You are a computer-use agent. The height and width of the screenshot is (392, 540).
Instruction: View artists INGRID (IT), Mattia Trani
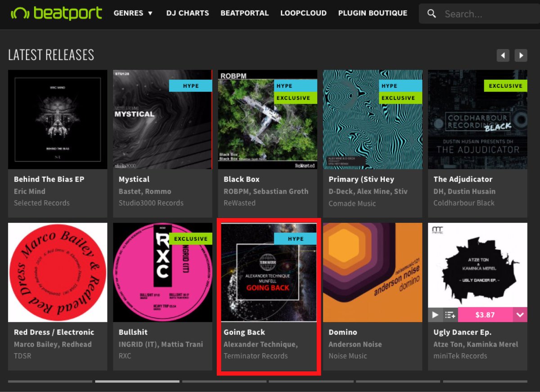coord(161,344)
